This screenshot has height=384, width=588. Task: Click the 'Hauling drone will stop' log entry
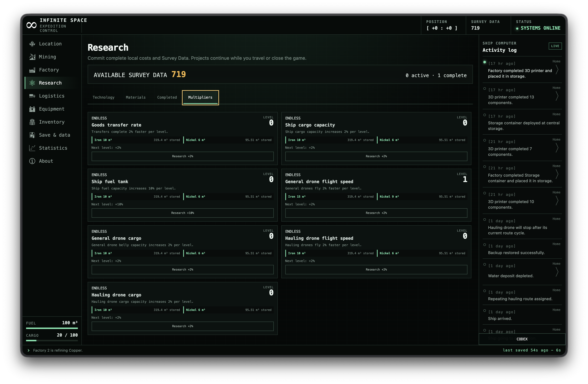pyautogui.click(x=522, y=226)
